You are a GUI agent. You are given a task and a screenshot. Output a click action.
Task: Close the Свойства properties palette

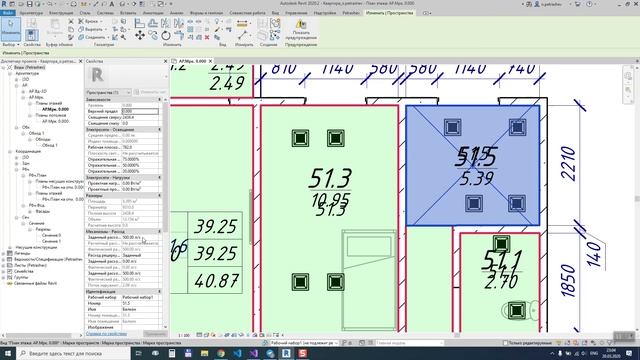pyautogui.click(x=165, y=61)
